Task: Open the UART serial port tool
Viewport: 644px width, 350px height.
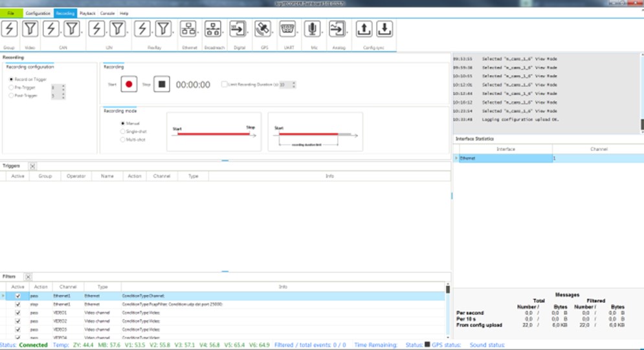Action: coord(287,29)
